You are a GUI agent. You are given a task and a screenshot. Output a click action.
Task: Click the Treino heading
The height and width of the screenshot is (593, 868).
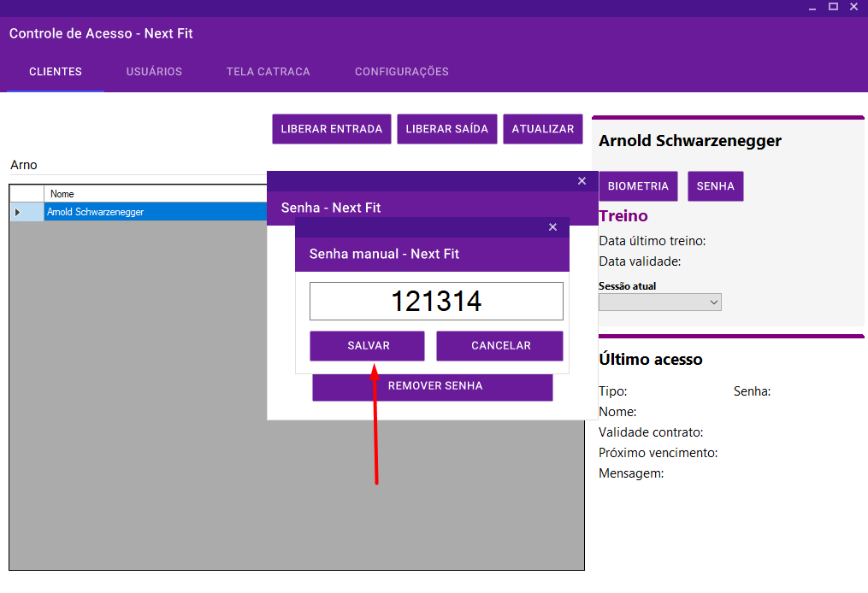point(623,215)
